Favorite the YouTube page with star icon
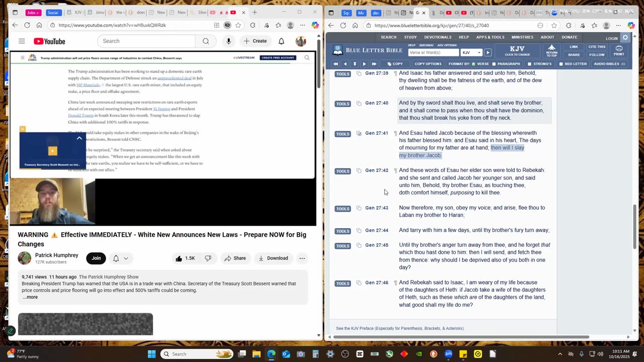Image resolution: width=644 pixels, height=362 pixels. click(x=238, y=25)
